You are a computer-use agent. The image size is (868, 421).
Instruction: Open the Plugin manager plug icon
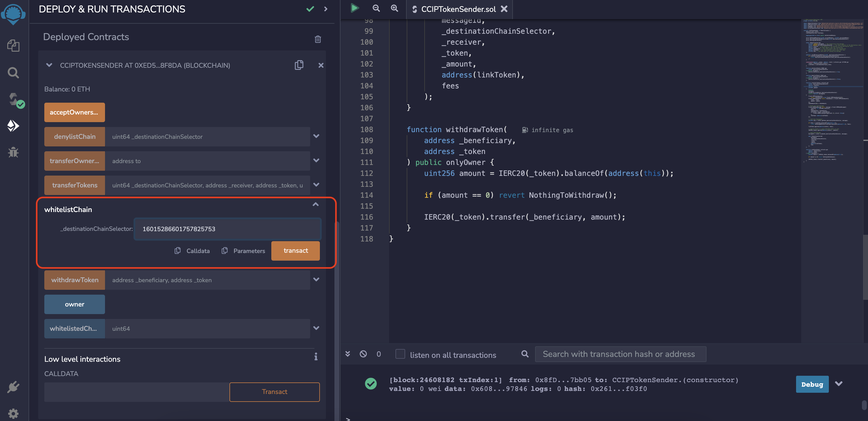(13, 387)
